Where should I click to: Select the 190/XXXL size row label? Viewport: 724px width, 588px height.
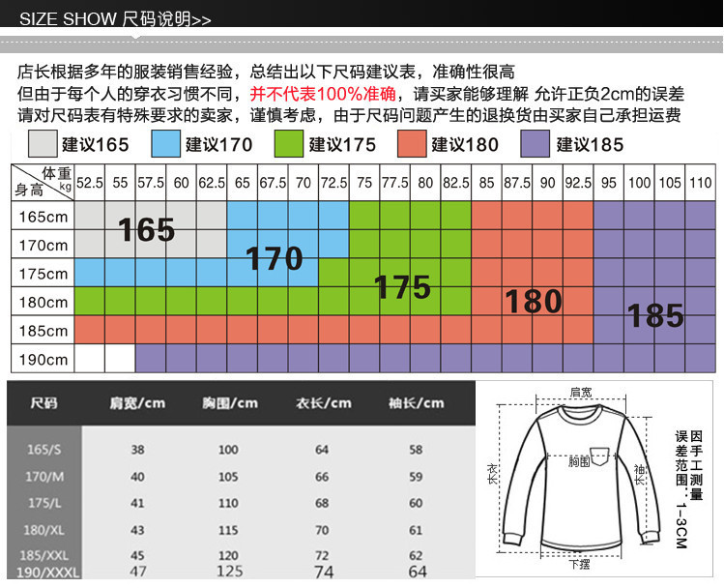coord(47,573)
